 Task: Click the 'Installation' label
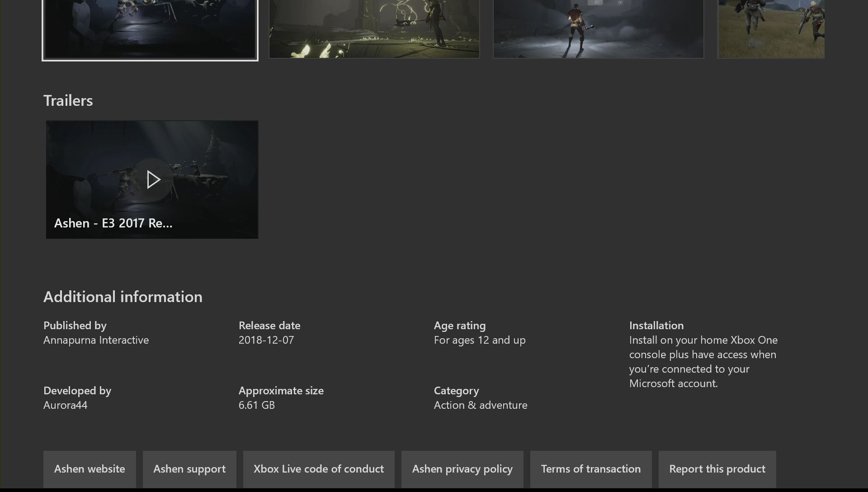656,326
